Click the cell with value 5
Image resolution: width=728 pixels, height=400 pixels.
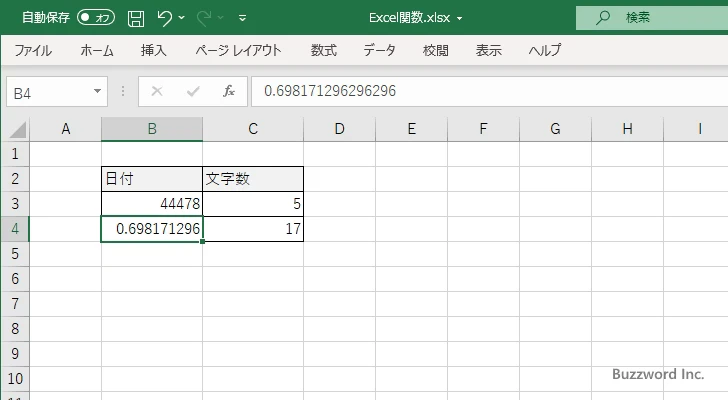253,204
